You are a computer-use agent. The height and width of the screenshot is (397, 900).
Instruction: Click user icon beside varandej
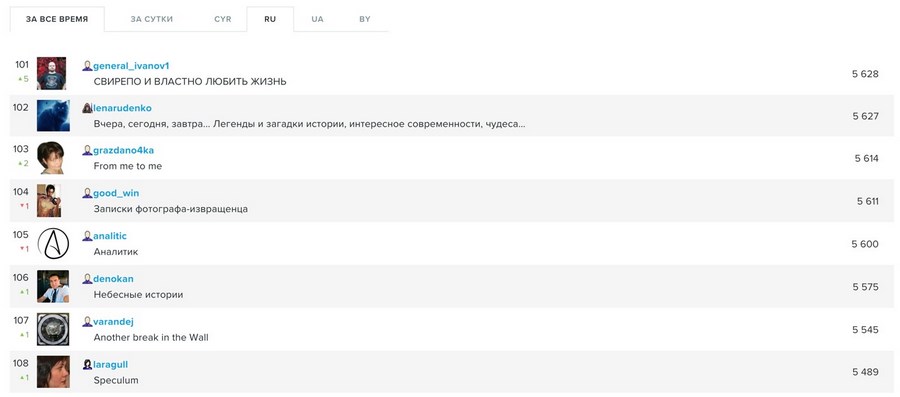[87, 322]
